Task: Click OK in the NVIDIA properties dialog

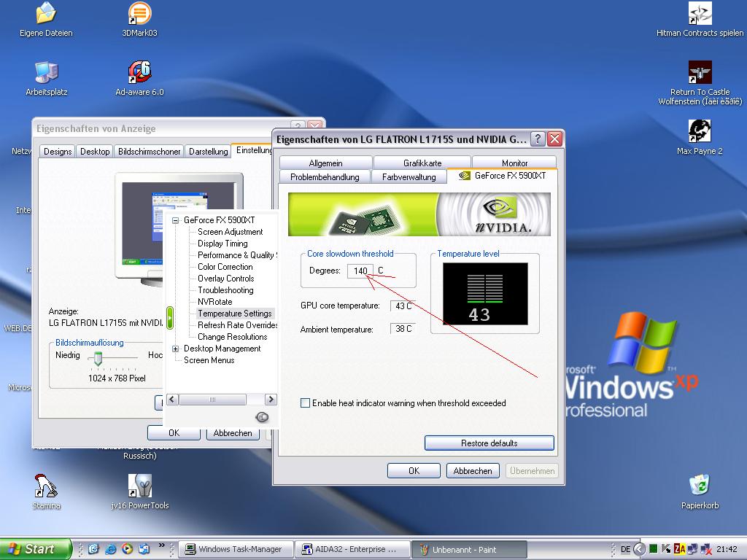Action: (414, 470)
